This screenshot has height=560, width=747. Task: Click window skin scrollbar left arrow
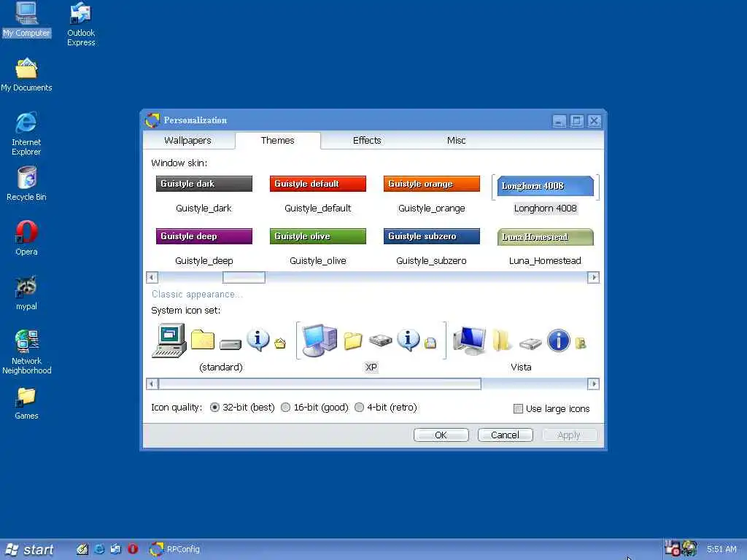click(x=152, y=277)
